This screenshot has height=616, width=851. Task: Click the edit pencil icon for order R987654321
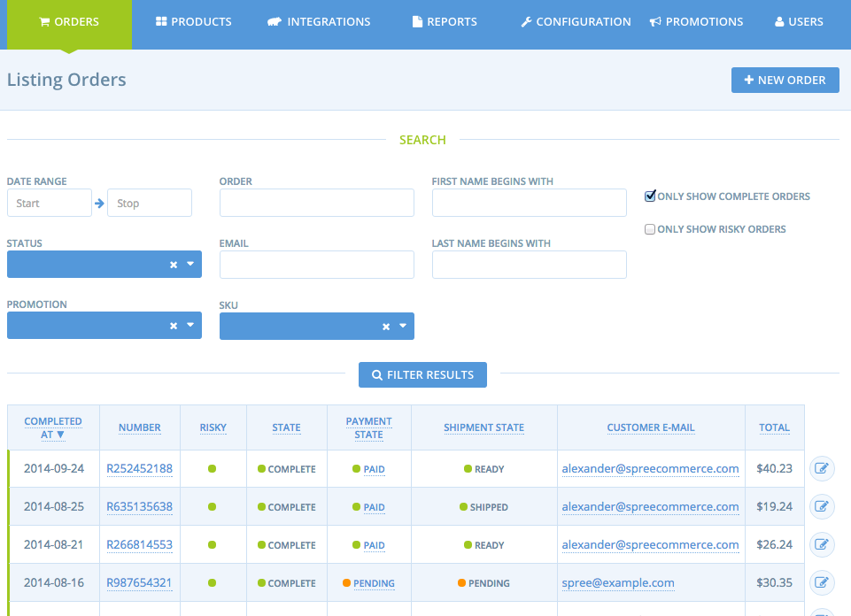(821, 582)
